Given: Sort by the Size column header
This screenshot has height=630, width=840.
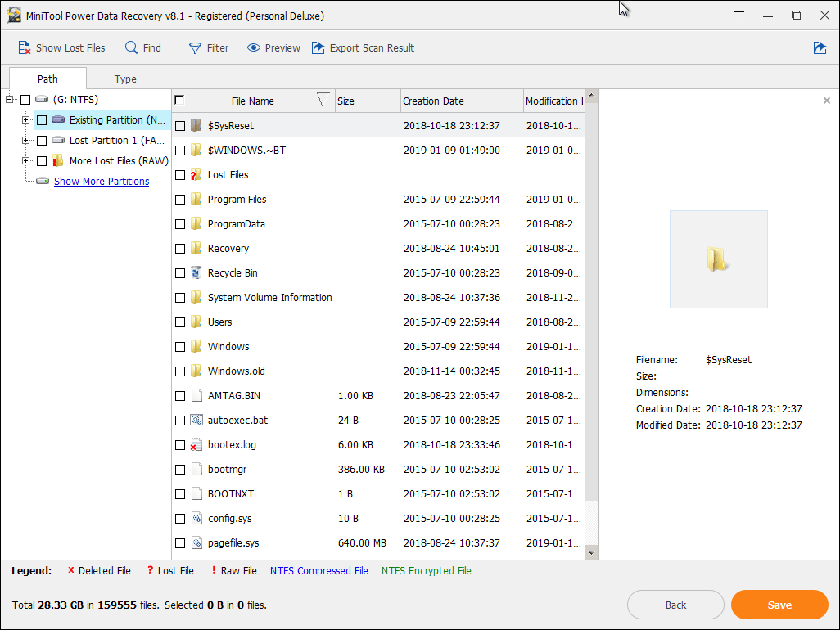Looking at the screenshot, I should (x=368, y=101).
